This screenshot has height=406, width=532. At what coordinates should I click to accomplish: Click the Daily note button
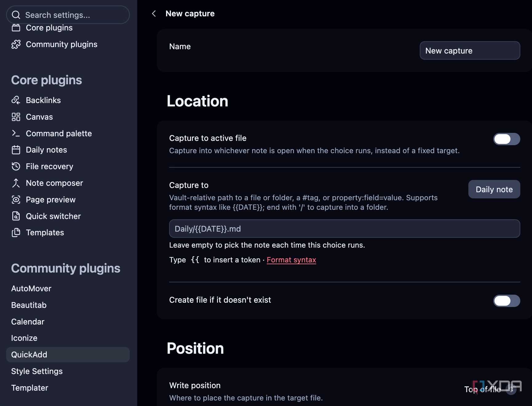pos(494,189)
